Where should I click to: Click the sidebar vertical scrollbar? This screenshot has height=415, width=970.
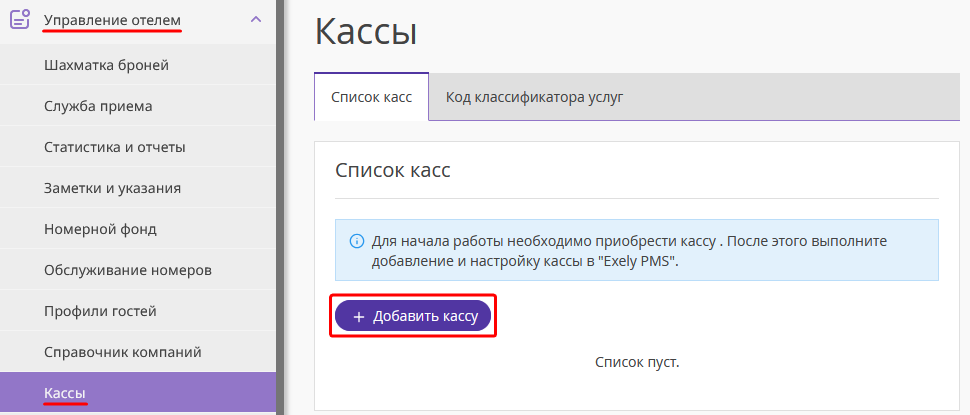pyautogui.click(x=280, y=207)
